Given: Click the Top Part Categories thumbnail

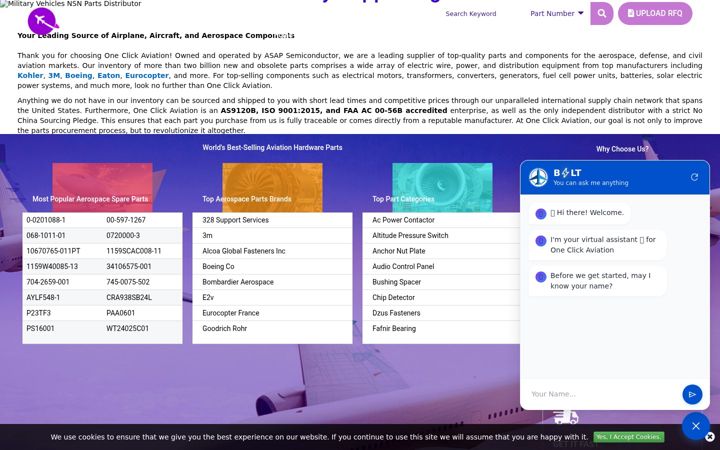Looking at the screenshot, I should 442,187.
